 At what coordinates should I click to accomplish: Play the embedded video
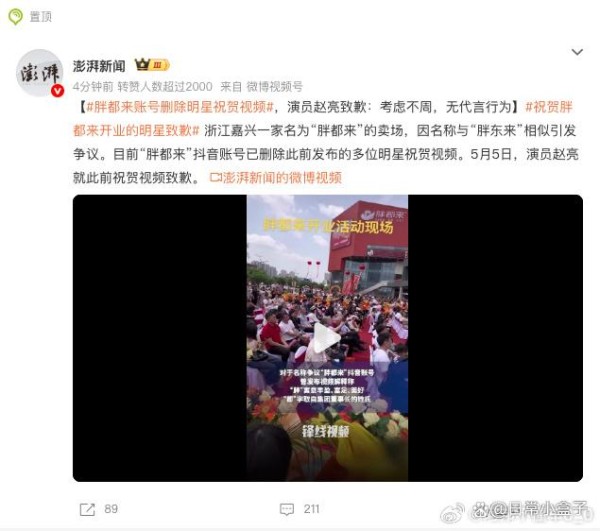click(x=327, y=338)
